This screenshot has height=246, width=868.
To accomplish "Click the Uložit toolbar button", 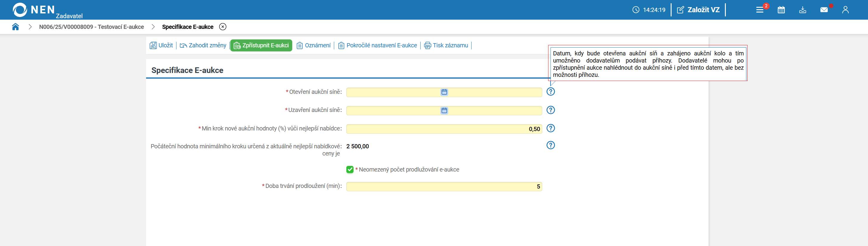I will 161,46.
